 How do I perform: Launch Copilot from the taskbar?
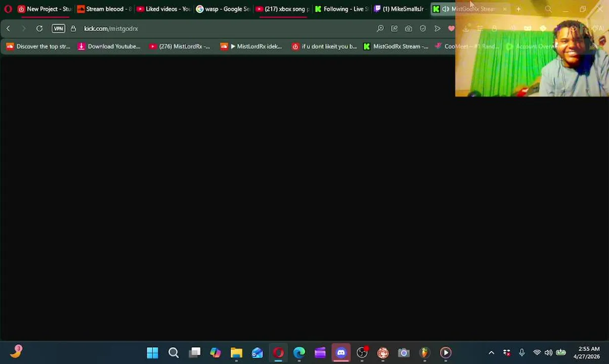coord(215,353)
